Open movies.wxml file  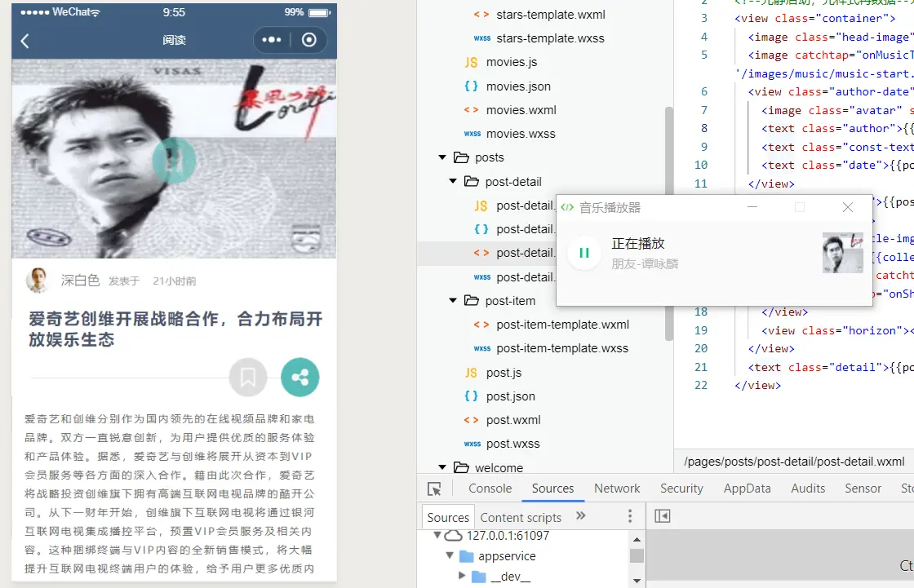[521, 110]
